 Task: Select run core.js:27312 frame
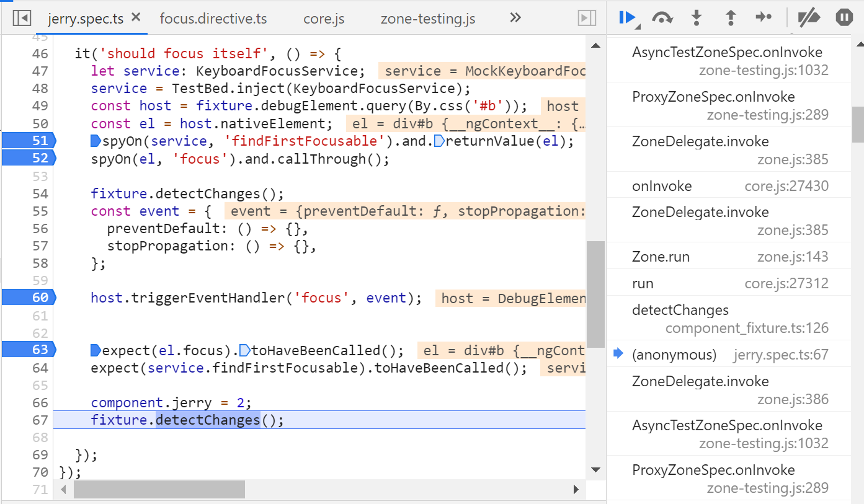[x=729, y=283]
